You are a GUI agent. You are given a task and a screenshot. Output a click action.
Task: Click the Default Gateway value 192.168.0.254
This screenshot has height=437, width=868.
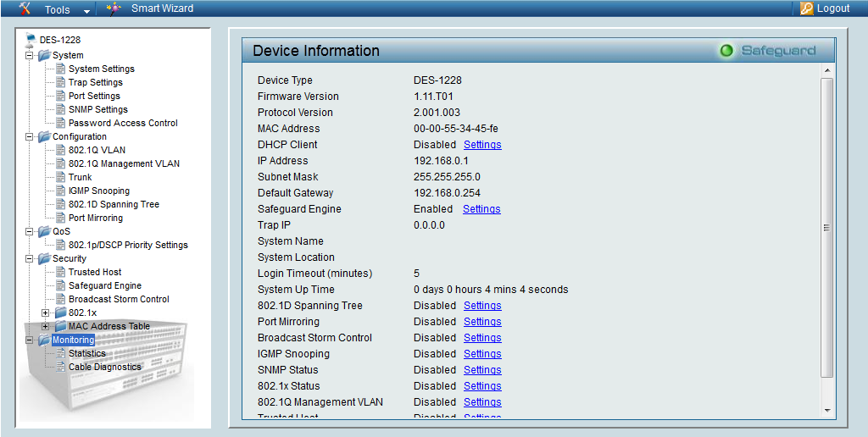pyautogui.click(x=448, y=193)
